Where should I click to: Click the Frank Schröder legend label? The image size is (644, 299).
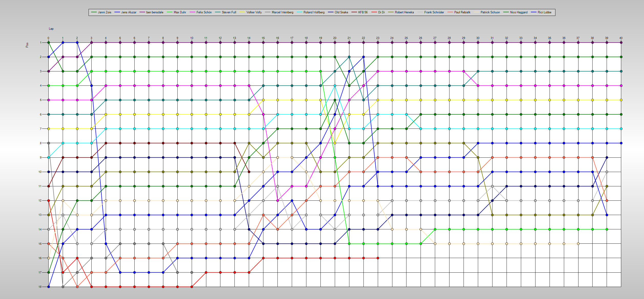click(x=434, y=12)
